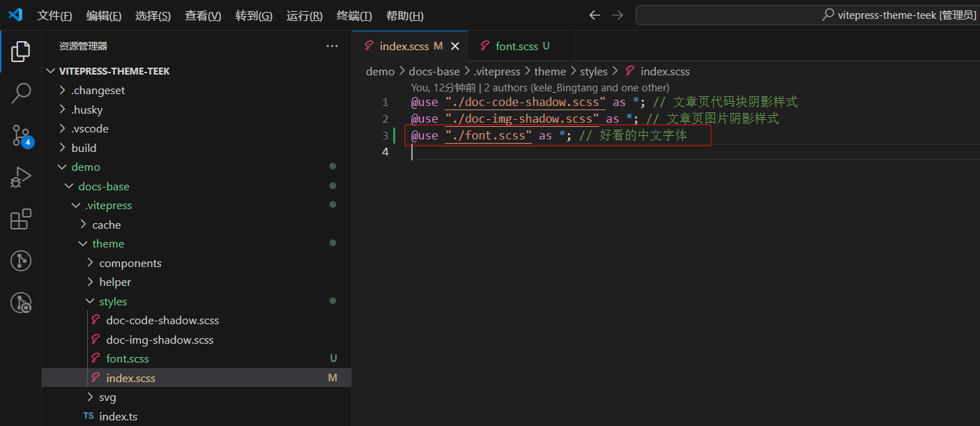The width and height of the screenshot is (980, 426).
Task: Open Explorer panel more actions menu
Action: click(x=332, y=46)
